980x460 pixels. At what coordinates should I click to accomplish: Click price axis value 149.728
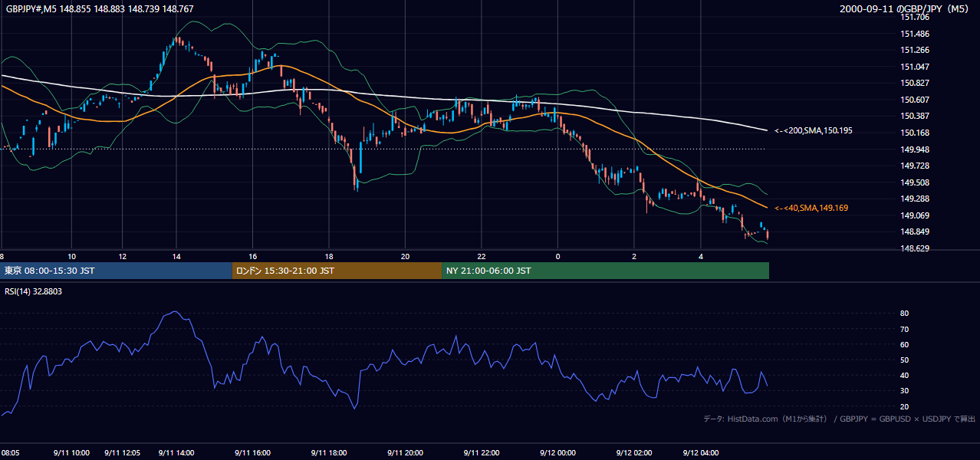(914, 166)
